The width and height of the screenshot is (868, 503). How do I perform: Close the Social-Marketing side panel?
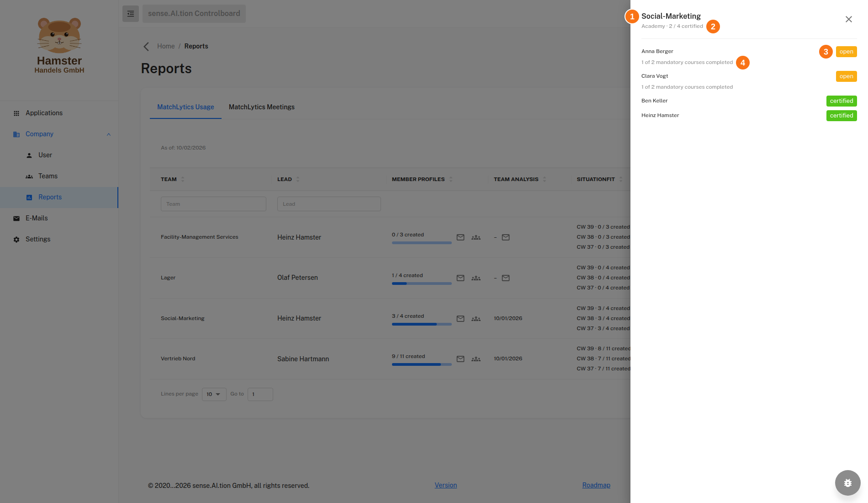tap(848, 19)
